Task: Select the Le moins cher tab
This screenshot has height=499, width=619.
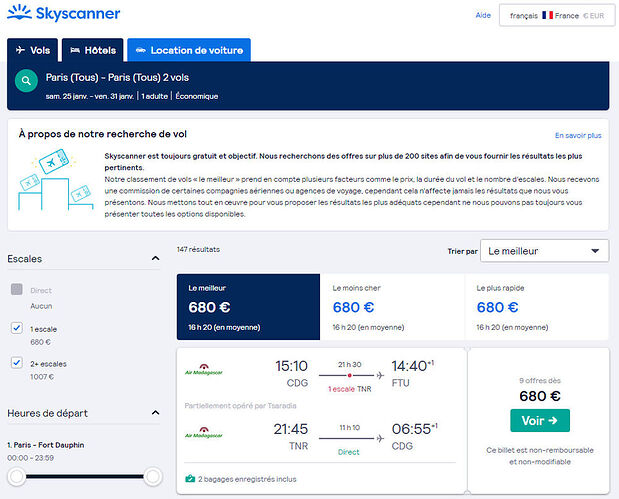Action: [392, 307]
